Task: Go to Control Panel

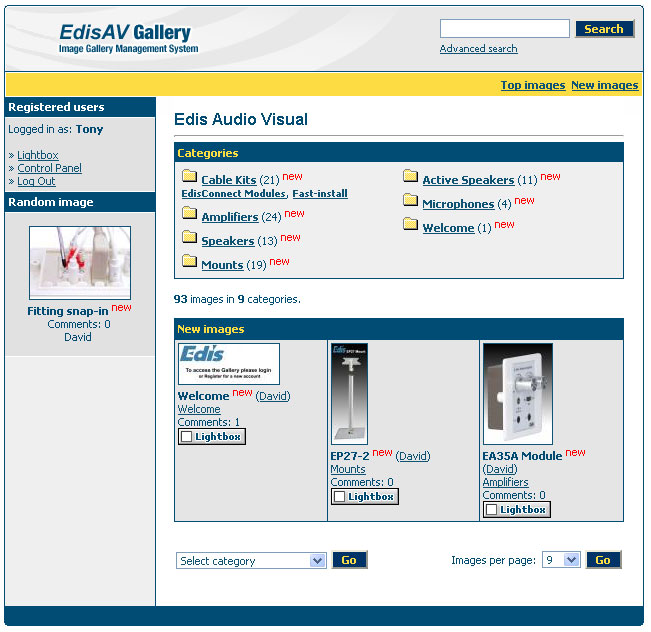Action: [x=49, y=168]
